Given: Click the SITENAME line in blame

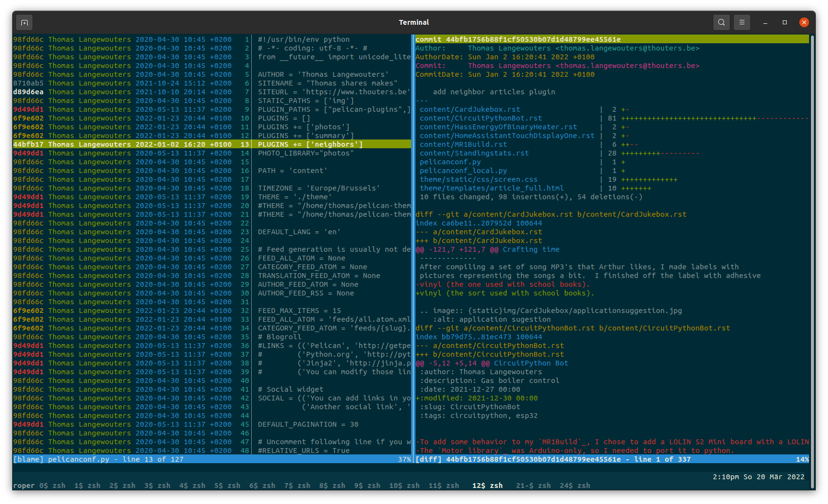Looking at the screenshot, I should pos(328,83).
